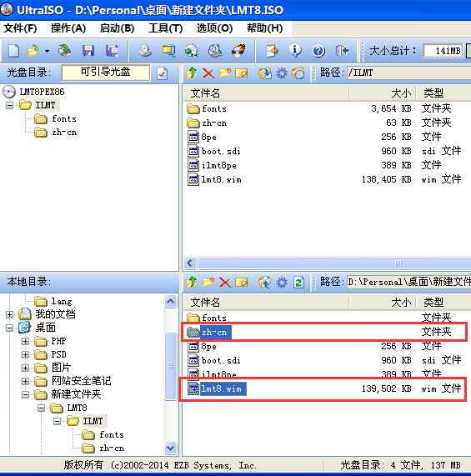Click the Rename icon in local pane
Screen dimensions: 471x476
pyautogui.click(x=242, y=283)
